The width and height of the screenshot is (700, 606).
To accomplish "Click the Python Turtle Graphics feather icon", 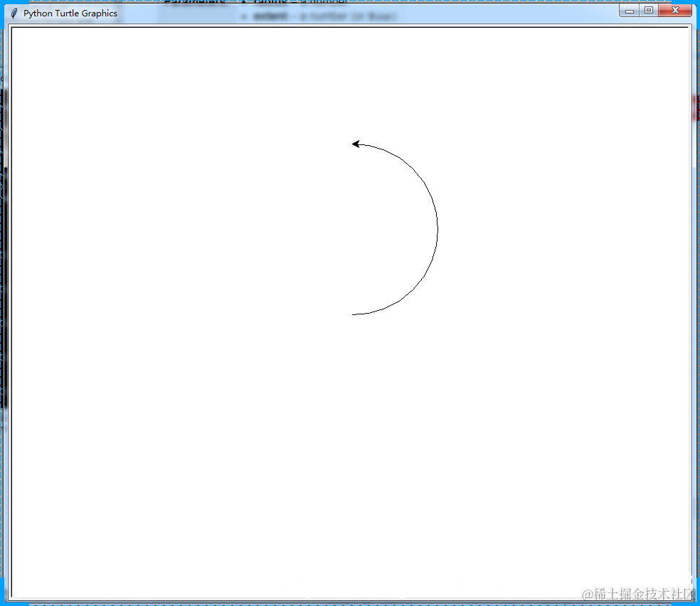I will [x=14, y=14].
